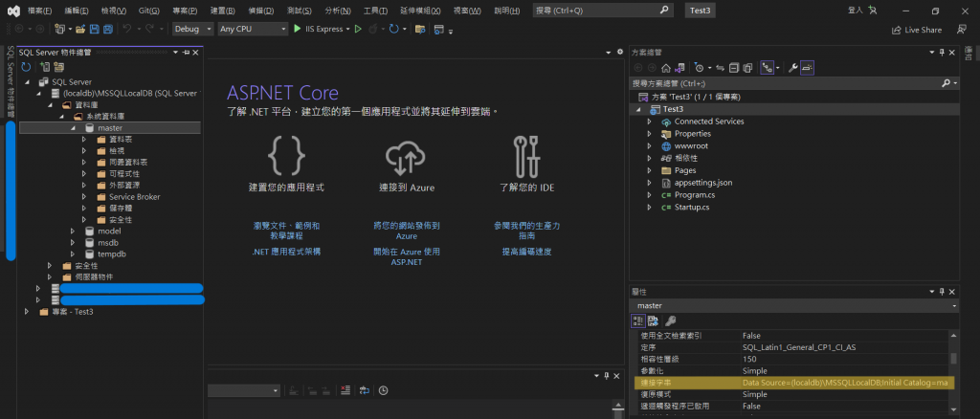Open 開始在 Azure 使用 ASP.NET link

pos(406,256)
